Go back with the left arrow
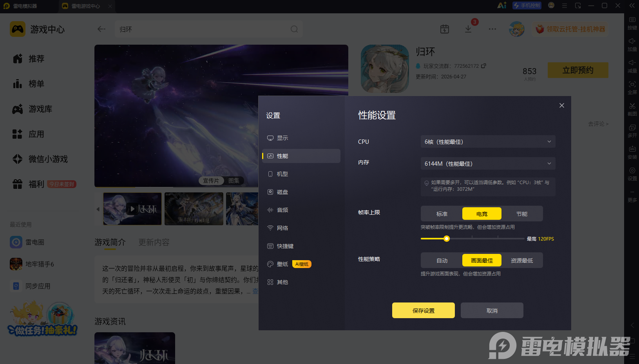 (x=101, y=29)
